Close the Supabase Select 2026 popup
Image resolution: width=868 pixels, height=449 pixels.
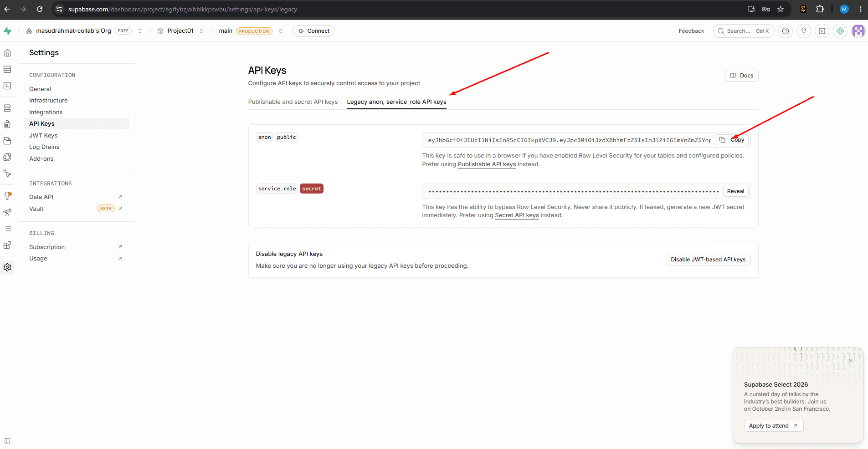pos(850,361)
